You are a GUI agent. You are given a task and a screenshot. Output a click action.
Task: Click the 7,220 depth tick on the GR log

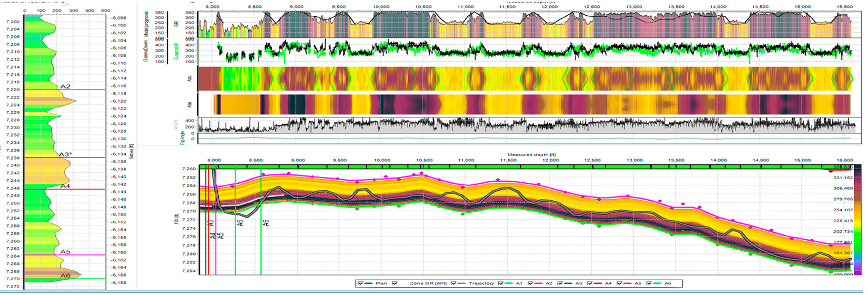pos(13,90)
